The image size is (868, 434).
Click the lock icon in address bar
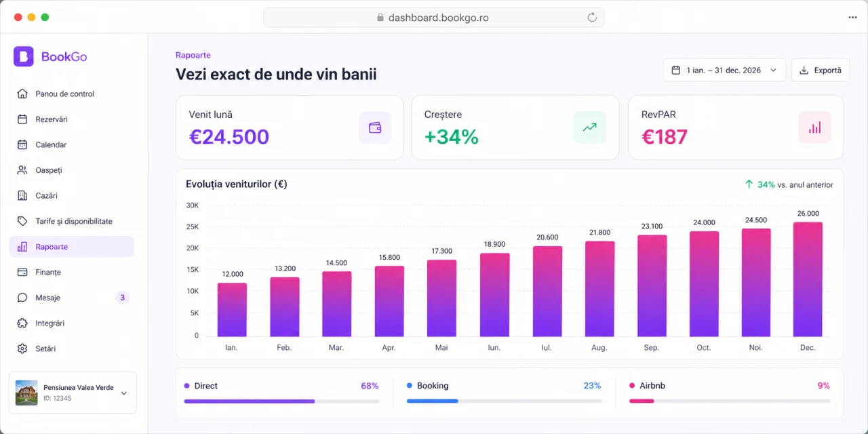coord(380,18)
